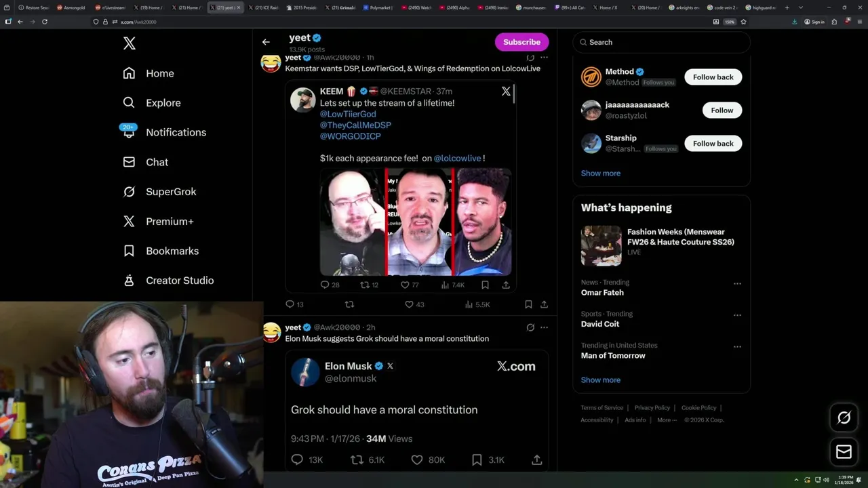The width and height of the screenshot is (868, 488).
Task: Switch to the Asmongold browser tab
Action: 73,7
